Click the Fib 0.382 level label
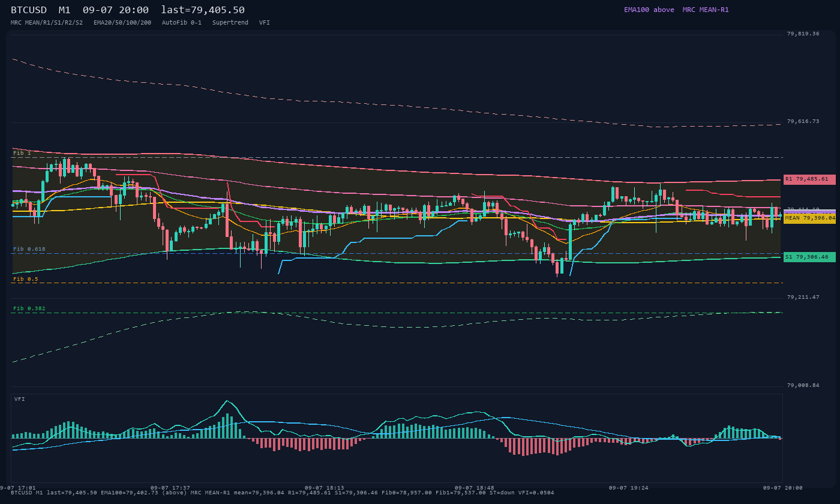 coord(29,308)
